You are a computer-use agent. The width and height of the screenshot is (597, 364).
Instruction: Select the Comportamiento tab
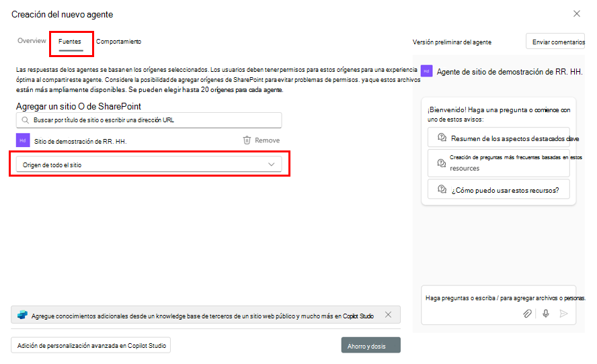(x=118, y=42)
